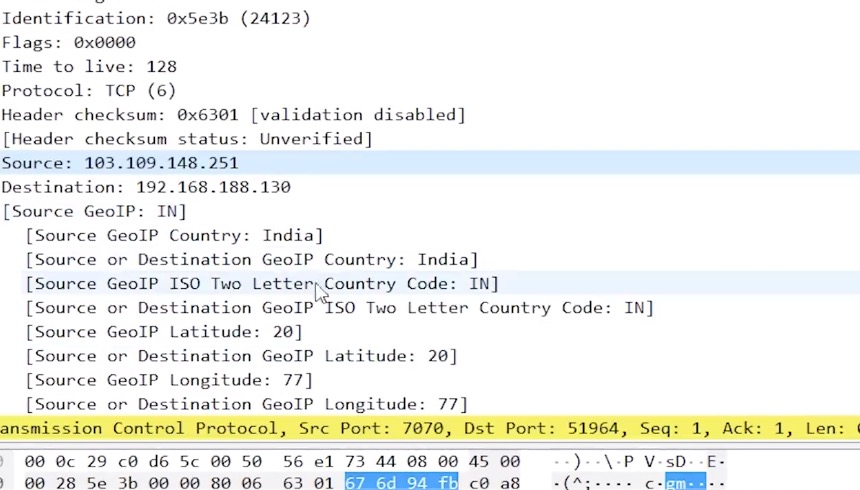Select the Source GeoIP Longitude: 77 row
860x490 pixels.
169,379
